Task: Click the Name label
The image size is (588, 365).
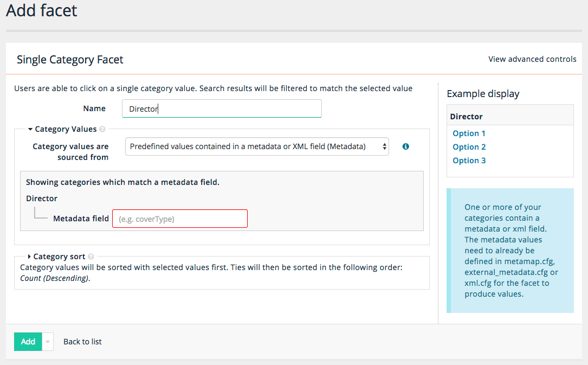Action: pyautogui.click(x=94, y=108)
